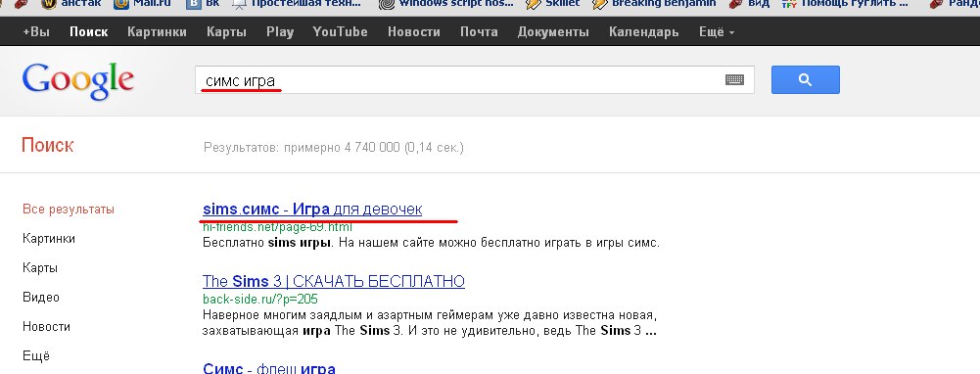The image size is (980, 374).
Task: Open the 'Помощь гуглить' bookmark
Action: 845,4
